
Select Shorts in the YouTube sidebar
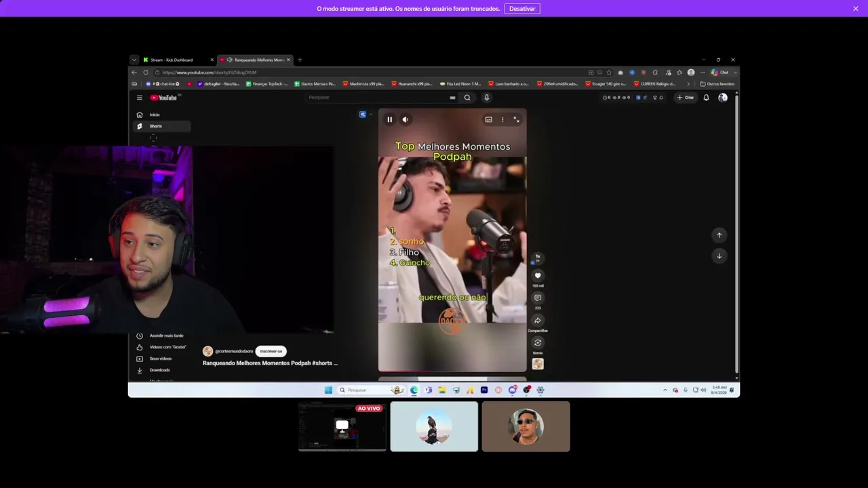162,126
